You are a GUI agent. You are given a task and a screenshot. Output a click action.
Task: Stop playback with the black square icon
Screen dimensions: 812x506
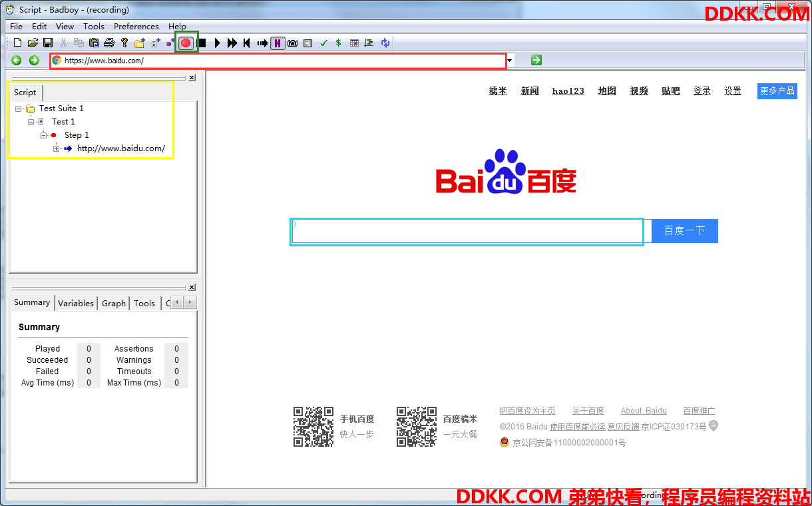click(202, 43)
